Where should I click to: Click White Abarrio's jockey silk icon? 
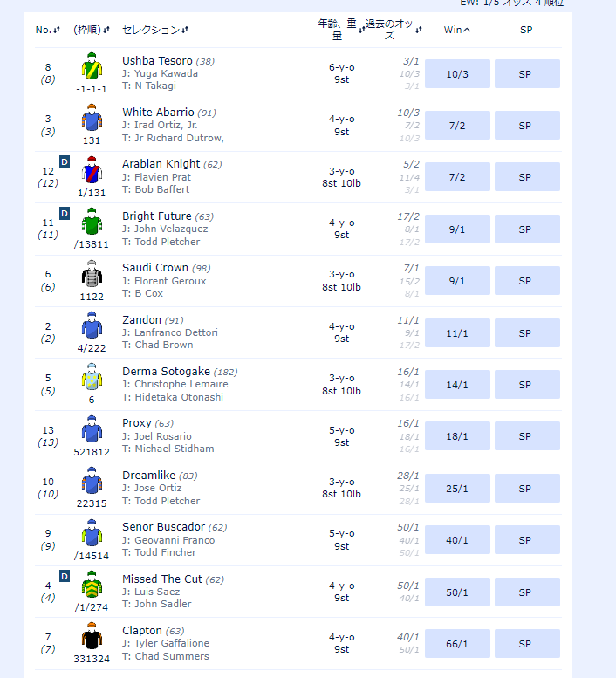(91, 120)
